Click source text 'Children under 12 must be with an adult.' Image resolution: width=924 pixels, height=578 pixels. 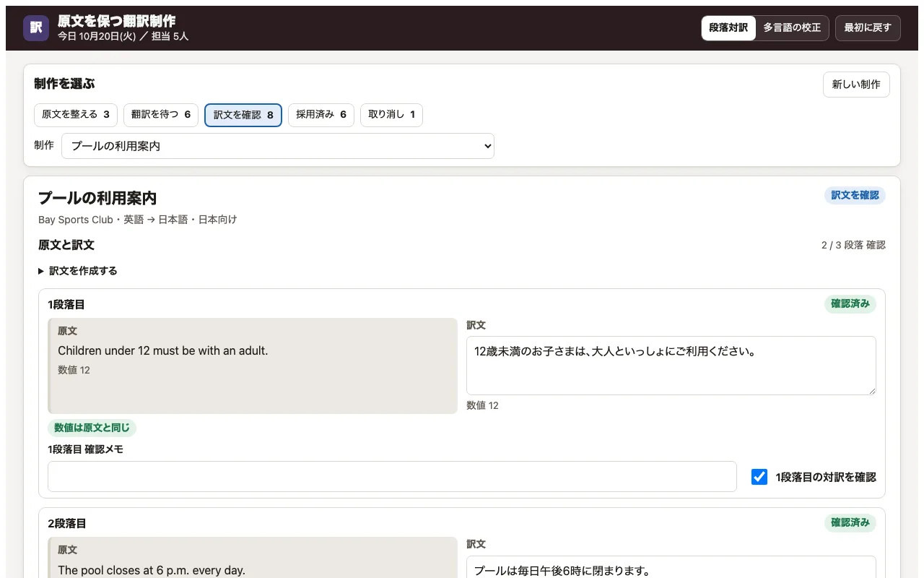click(x=163, y=351)
